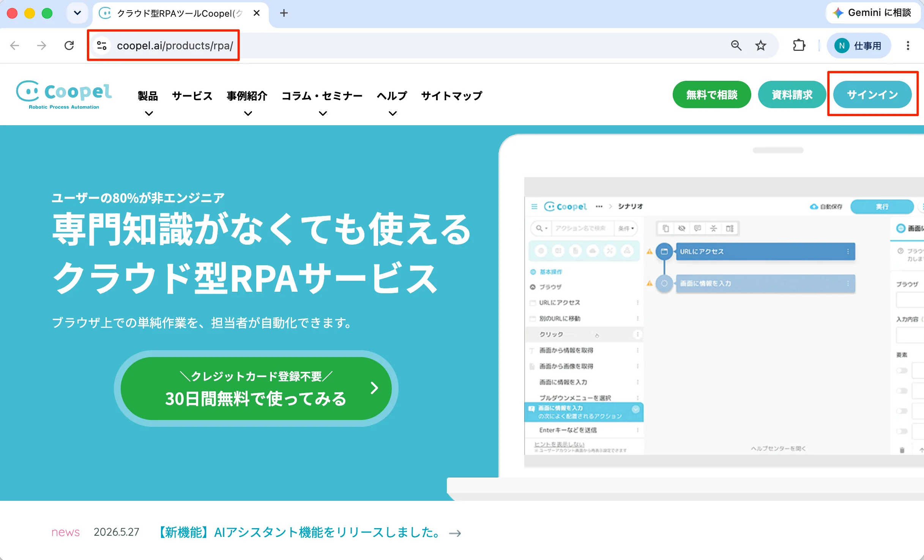Go back with the browser back arrow
Screen dimensions: 924x560
14,46
